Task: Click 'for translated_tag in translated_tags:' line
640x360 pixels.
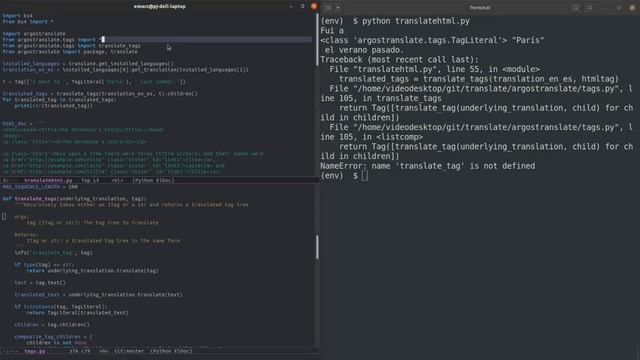Action: pyautogui.click(x=59, y=100)
